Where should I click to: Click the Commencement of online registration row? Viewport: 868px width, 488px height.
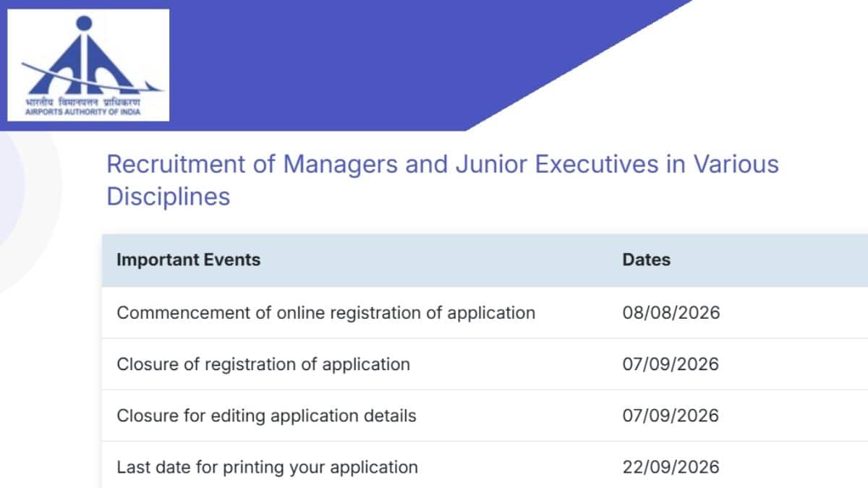coord(485,313)
